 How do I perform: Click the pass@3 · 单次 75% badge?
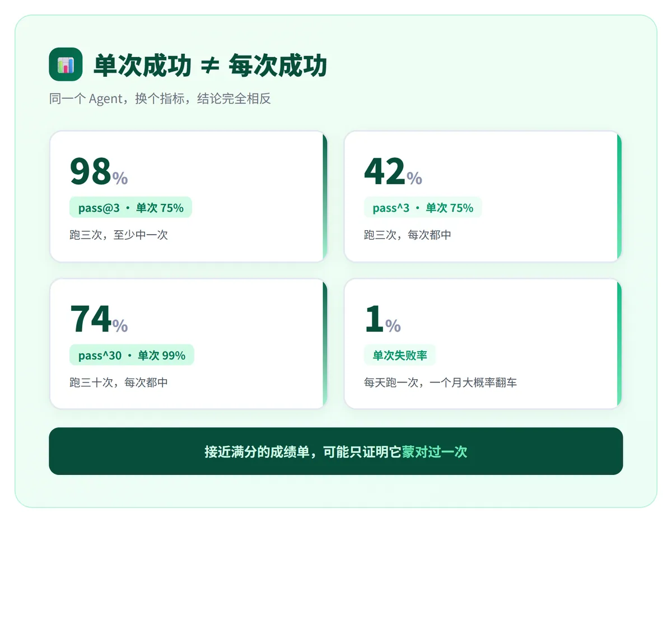coord(130,208)
